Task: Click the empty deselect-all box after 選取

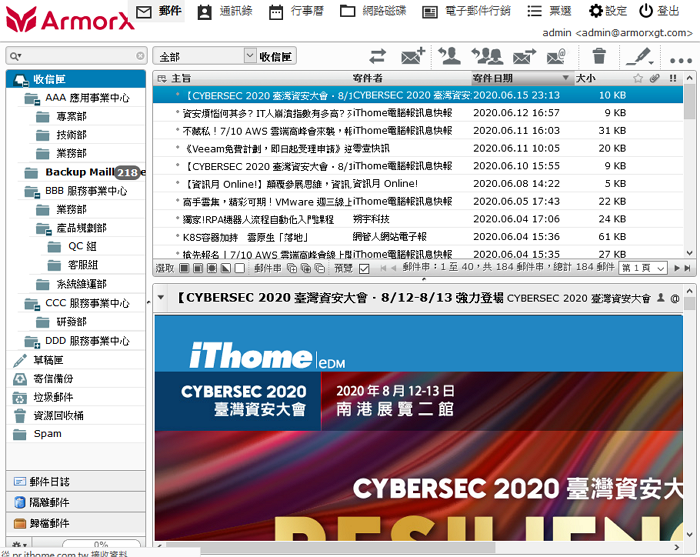Action: pos(240,268)
